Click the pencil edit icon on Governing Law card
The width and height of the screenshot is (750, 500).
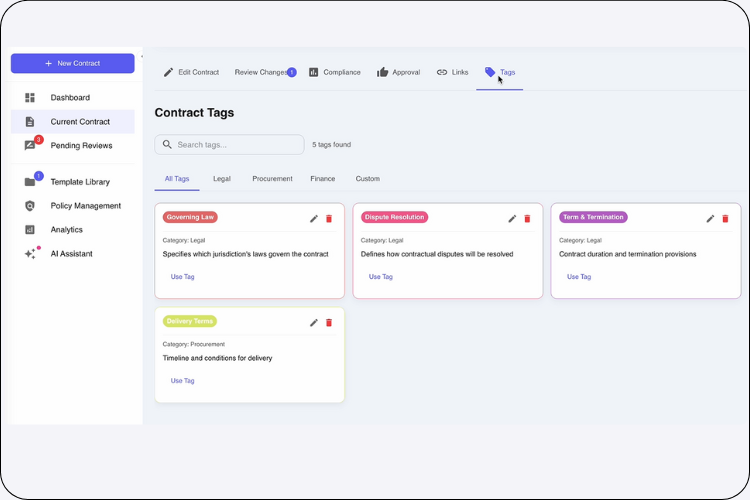314,218
